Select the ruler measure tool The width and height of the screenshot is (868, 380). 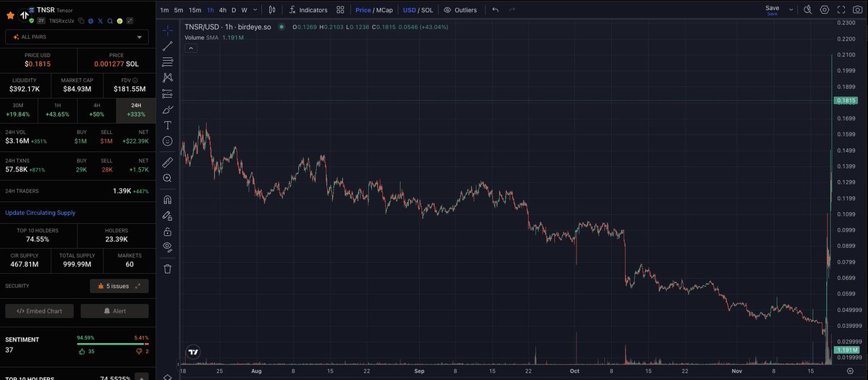pyautogui.click(x=168, y=162)
